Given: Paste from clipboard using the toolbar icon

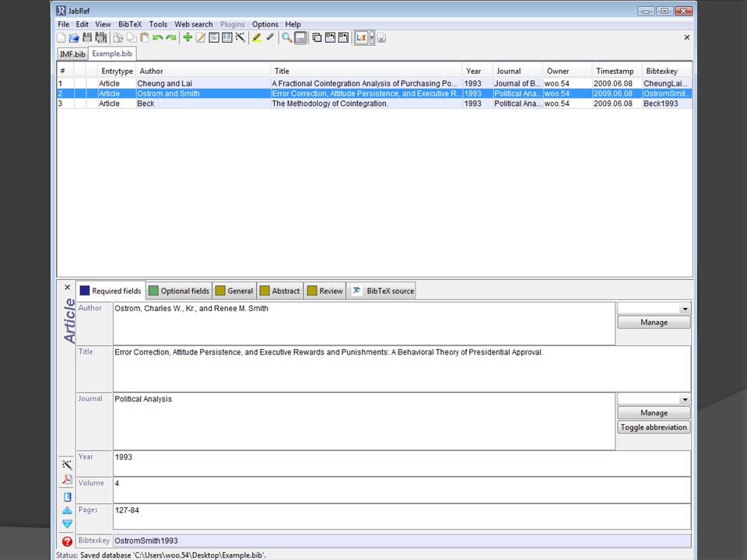Looking at the screenshot, I should [145, 37].
